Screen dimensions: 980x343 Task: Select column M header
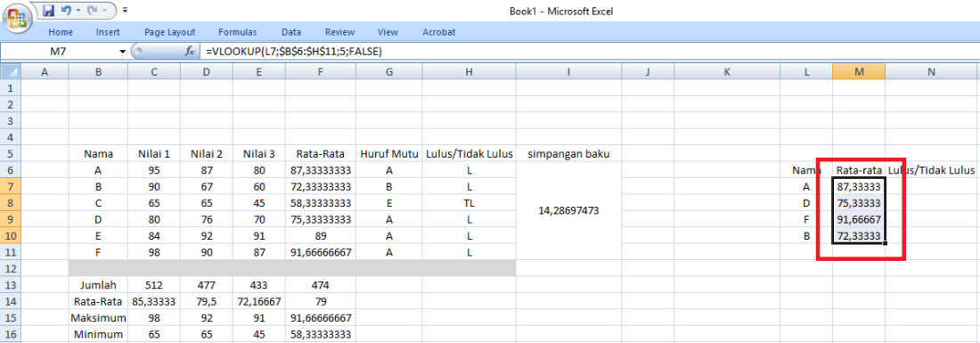coord(859,72)
